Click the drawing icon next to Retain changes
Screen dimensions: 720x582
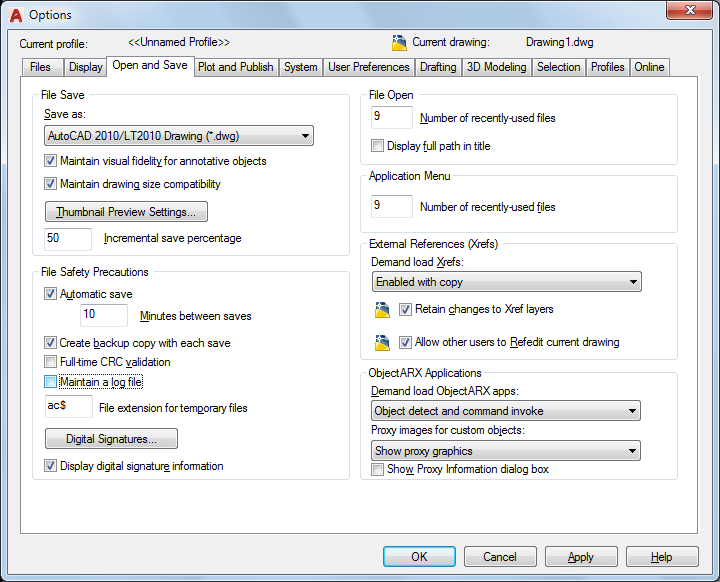click(x=382, y=310)
